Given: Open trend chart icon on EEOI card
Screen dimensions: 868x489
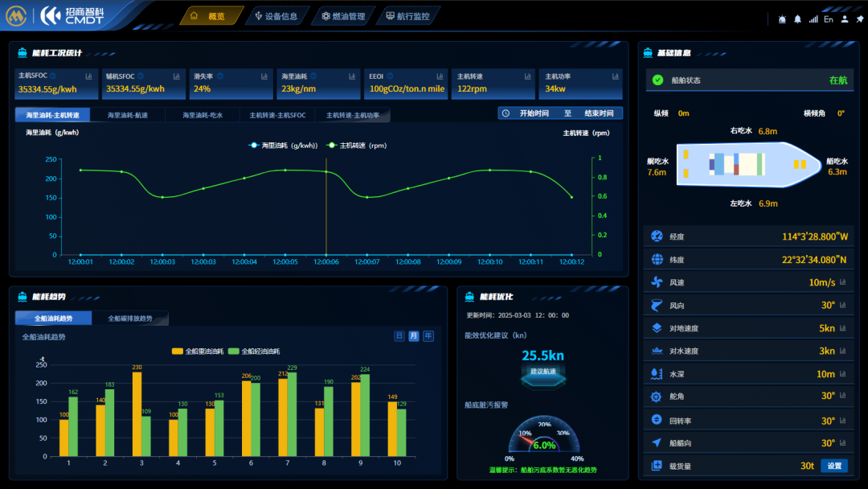Looking at the screenshot, I should pyautogui.click(x=440, y=76).
